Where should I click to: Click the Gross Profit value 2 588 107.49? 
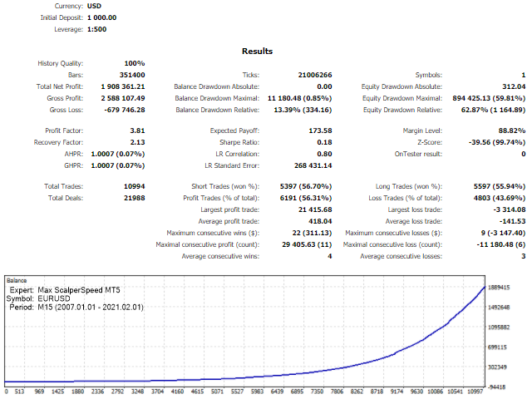(x=123, y=98)
